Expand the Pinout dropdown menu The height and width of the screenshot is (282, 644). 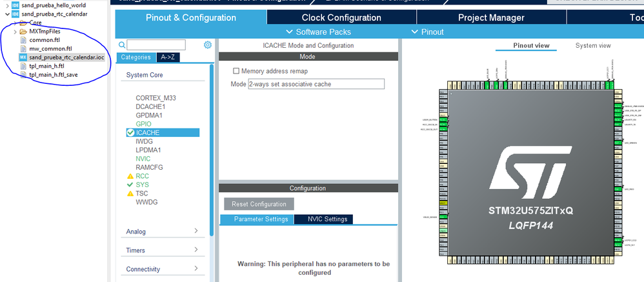tap(428, 32)
